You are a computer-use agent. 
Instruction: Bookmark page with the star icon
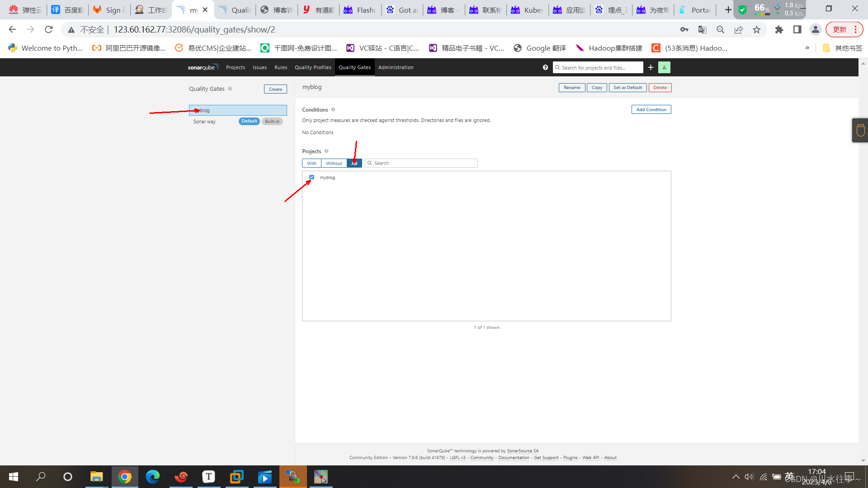click(757, 30)
